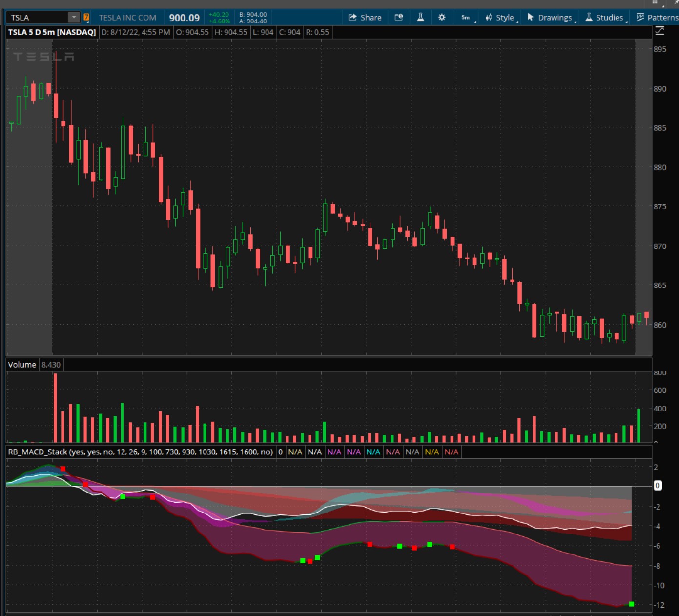Click the 860 price axis label
The height and width of the screenshot is (616, 679).
click(660, 325)
